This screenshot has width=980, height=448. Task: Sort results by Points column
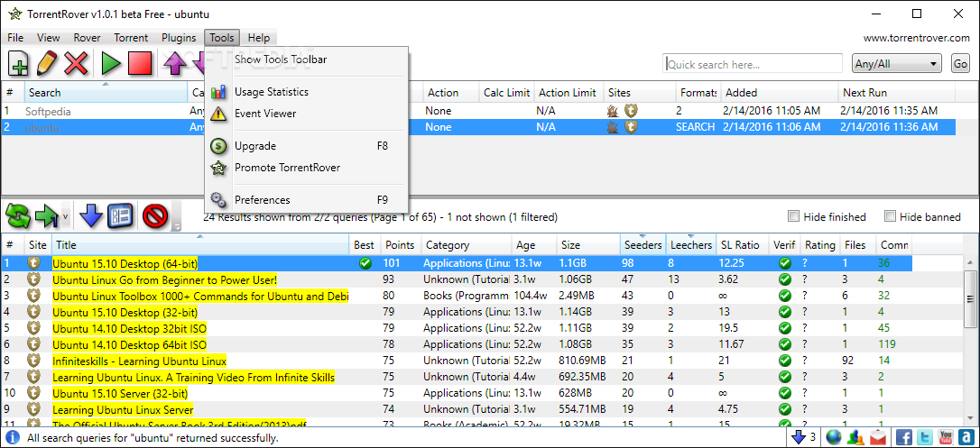(x=400, y=245)
